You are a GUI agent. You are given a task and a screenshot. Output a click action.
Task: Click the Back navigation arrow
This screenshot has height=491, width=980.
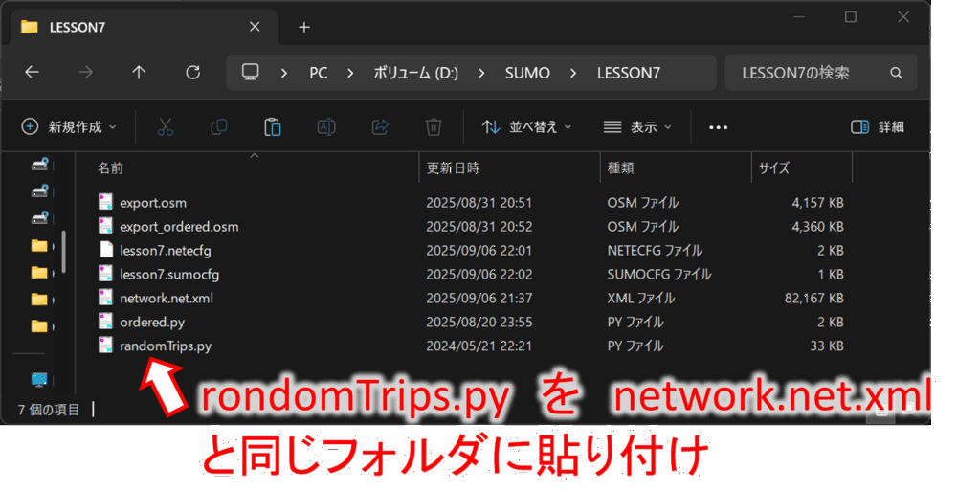(32, 73)
